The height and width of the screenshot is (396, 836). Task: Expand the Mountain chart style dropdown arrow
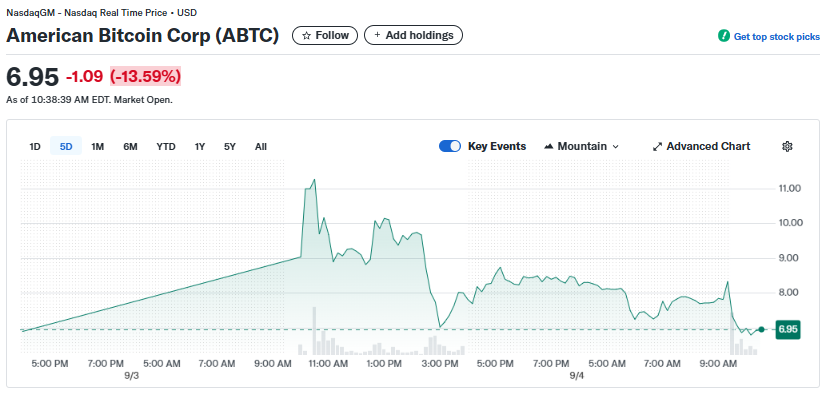615,147
